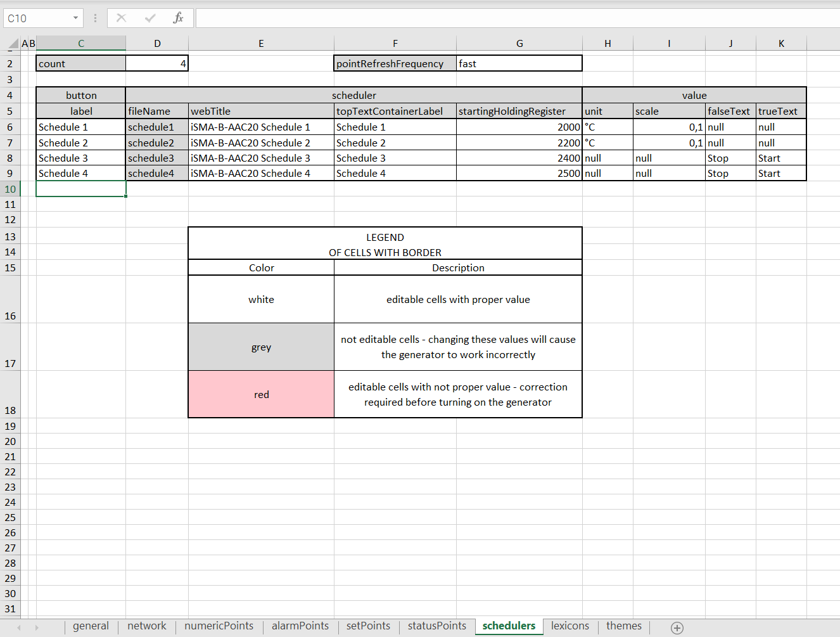This screenshot has width=840, height=637.
Task: Click the red legend color cell
Action: tap(261, 394)
